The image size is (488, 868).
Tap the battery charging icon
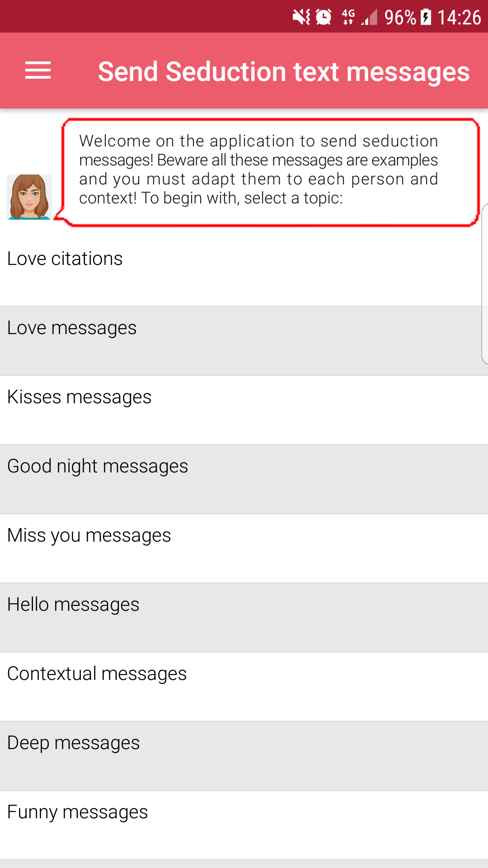(x=426, y=17)
